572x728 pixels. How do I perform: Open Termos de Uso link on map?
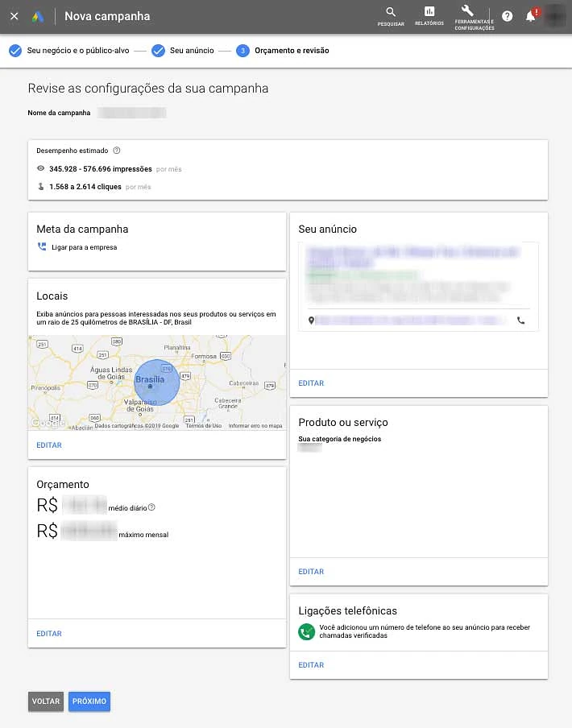pyautogui.click(x=203, y=426)
